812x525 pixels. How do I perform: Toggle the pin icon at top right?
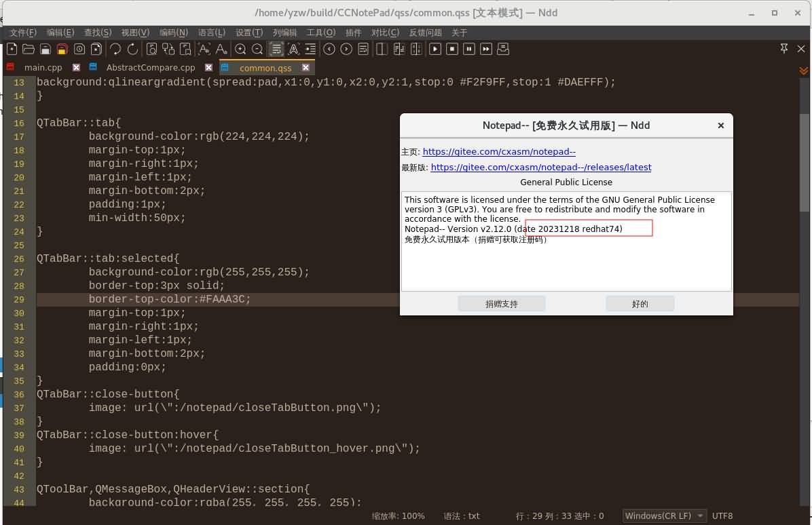click(x=784, y=49)
